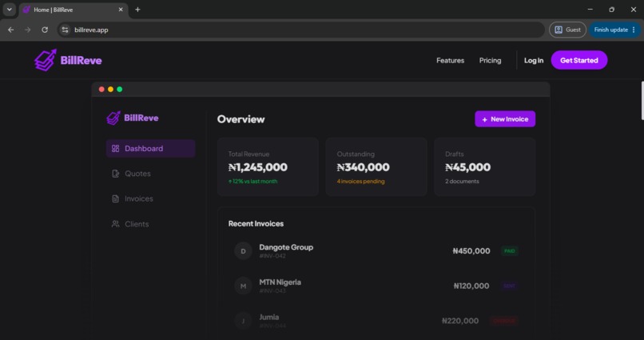Open the Guest profile menu

pyautogui.click(x=567, y=30)
